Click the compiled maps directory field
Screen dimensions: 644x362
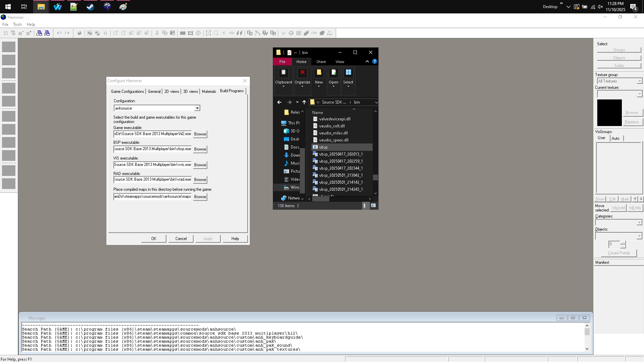(x=153, y=196)
